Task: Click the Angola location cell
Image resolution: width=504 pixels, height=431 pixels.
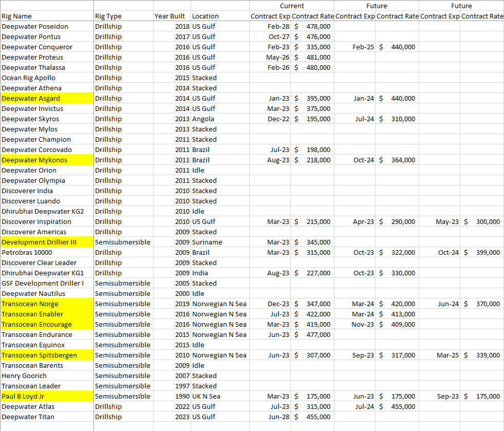Action: pos(220,119)
